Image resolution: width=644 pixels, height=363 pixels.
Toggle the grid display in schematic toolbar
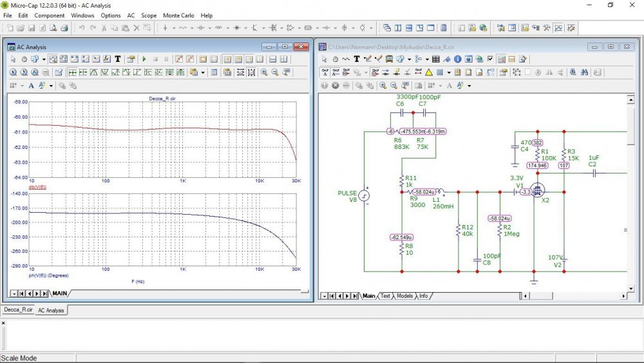[x=439, y=72]
